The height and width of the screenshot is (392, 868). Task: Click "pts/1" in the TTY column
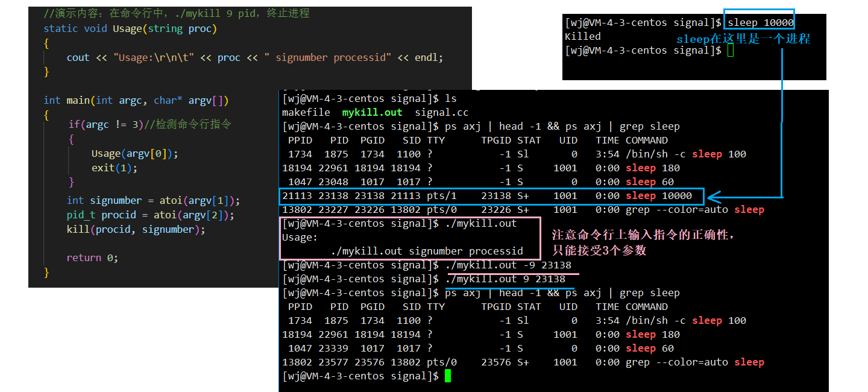[x=442, y=195]
